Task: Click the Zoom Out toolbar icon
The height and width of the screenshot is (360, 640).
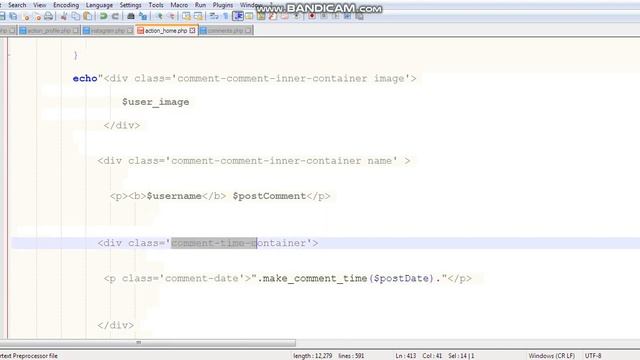Action: click(171, 16)
